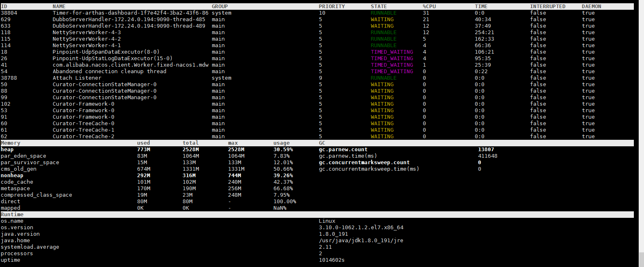Click thread ID 633
The image size is (644, 267).
(x=6, y=26)
